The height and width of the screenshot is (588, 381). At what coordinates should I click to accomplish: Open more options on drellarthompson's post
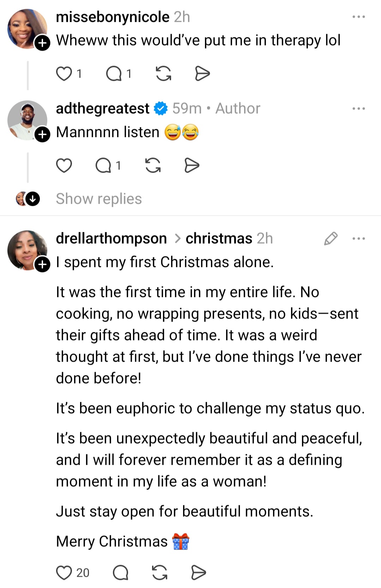pyautogui.click(x=359, y=239)
